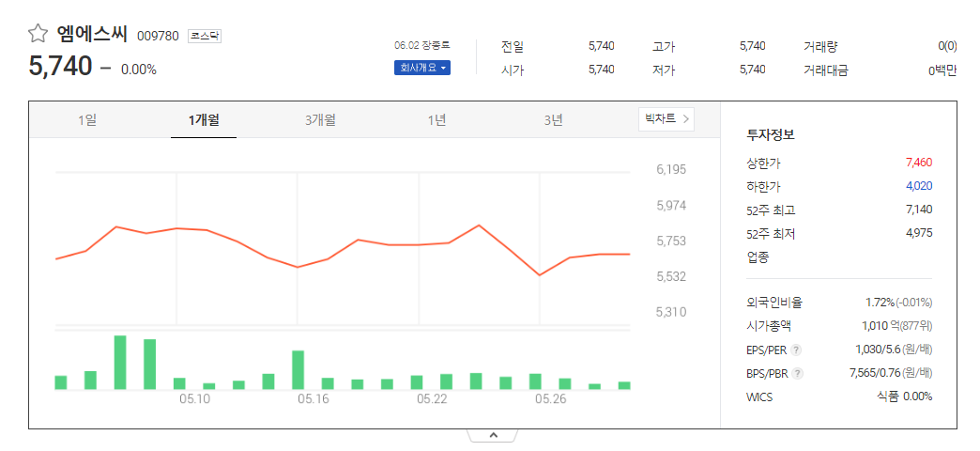The image size is (980, 451).
Task: Click the 거래대금 value 0백만
Action: coord(942,70)
